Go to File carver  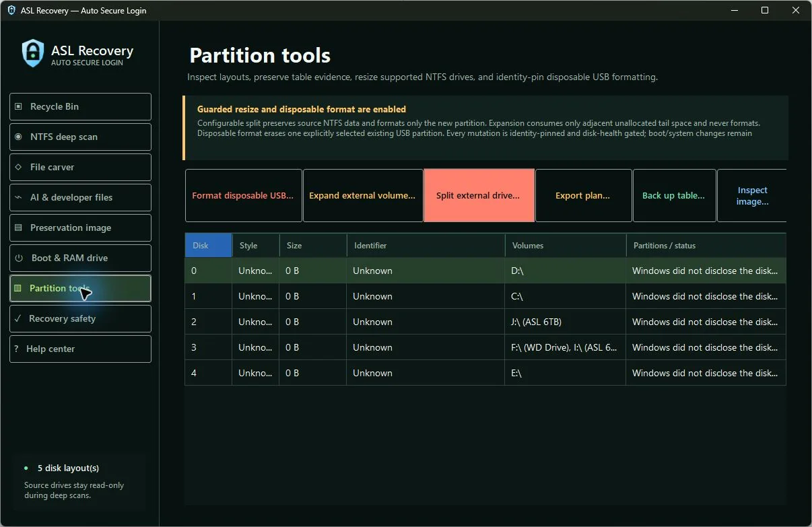pos(80,167)
